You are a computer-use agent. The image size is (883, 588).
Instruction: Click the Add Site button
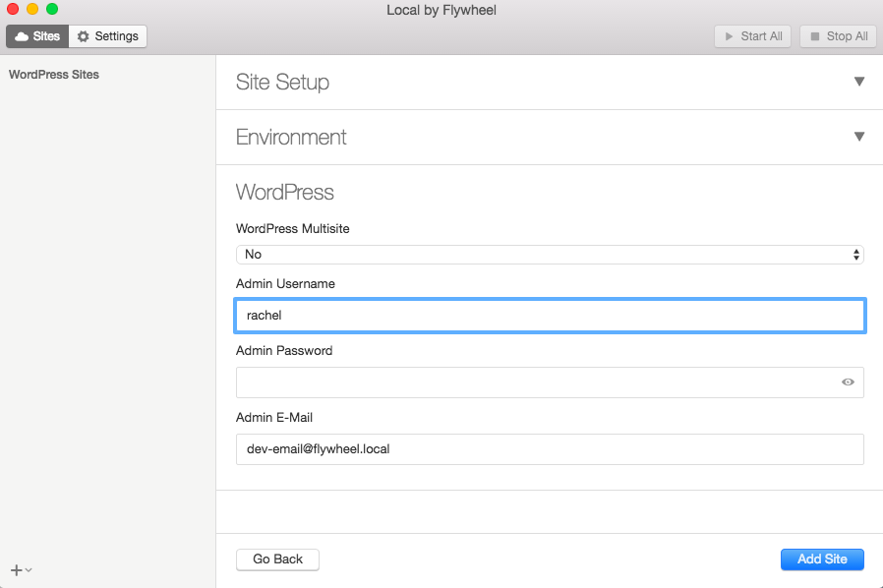click(822, 559)
